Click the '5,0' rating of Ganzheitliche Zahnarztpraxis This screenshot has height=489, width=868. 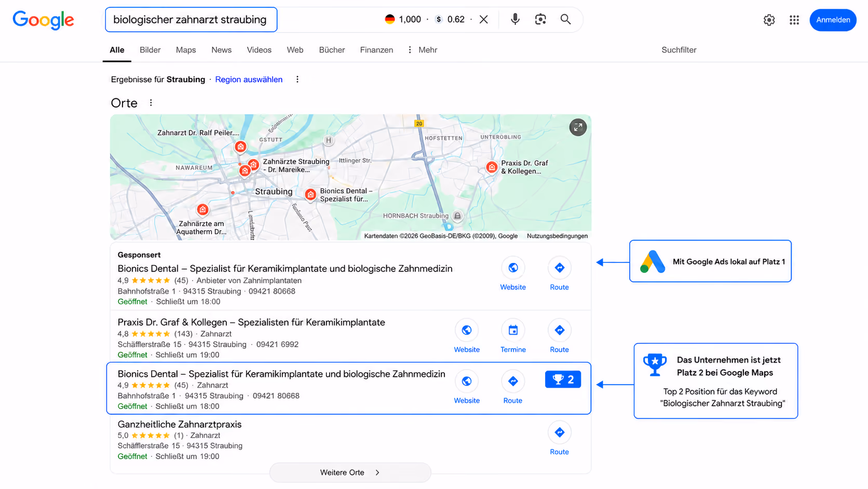click(x=123, y=435)
